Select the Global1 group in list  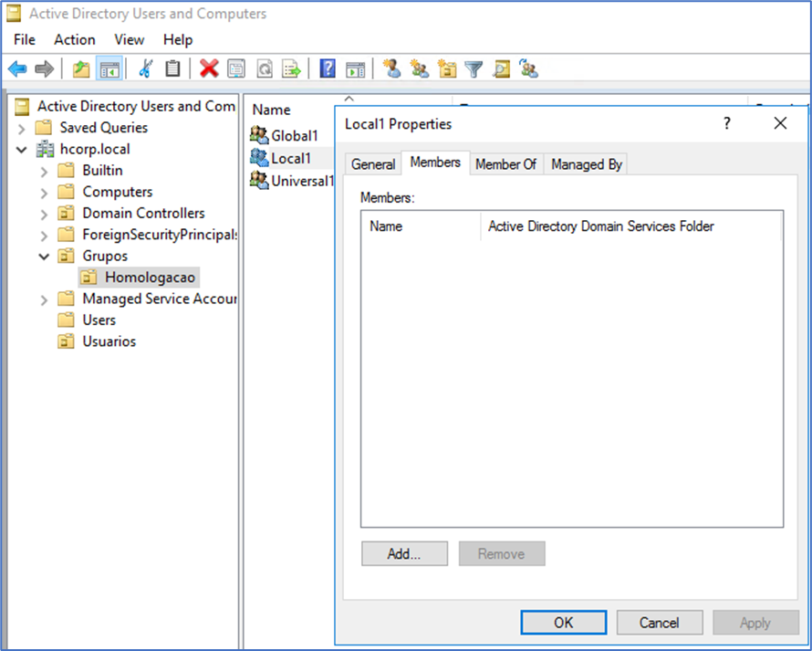pyautogui.click(x=294, y=135)
